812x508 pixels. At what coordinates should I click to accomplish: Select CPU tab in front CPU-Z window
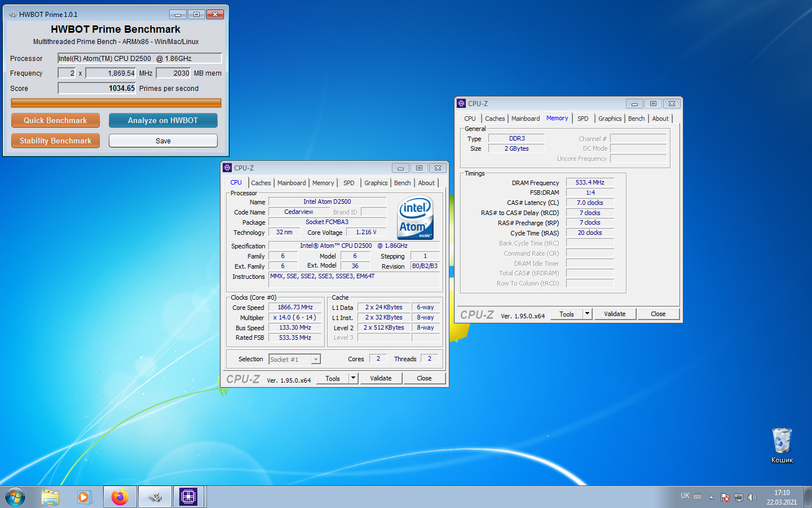click(x=236, y=182)
